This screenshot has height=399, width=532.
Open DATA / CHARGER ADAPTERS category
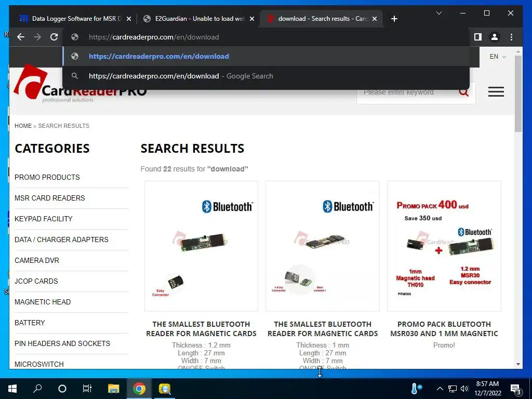pos(61,240)
